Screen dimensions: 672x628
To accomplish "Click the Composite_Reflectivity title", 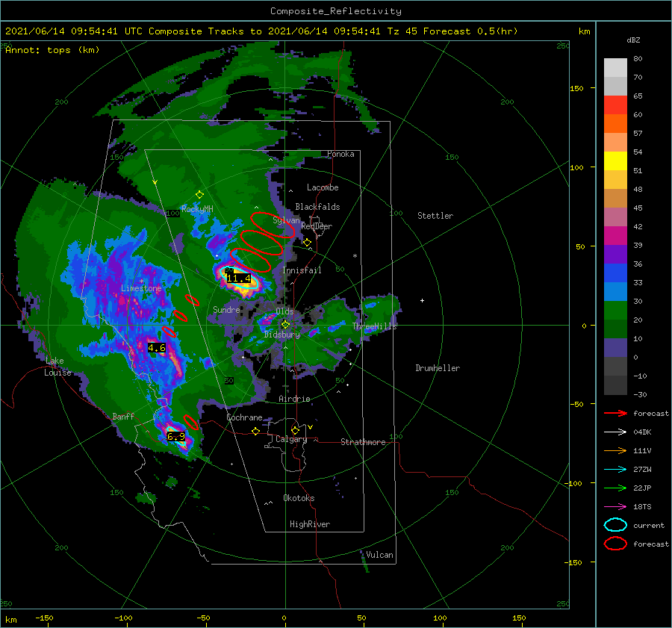I will point(336,11).
